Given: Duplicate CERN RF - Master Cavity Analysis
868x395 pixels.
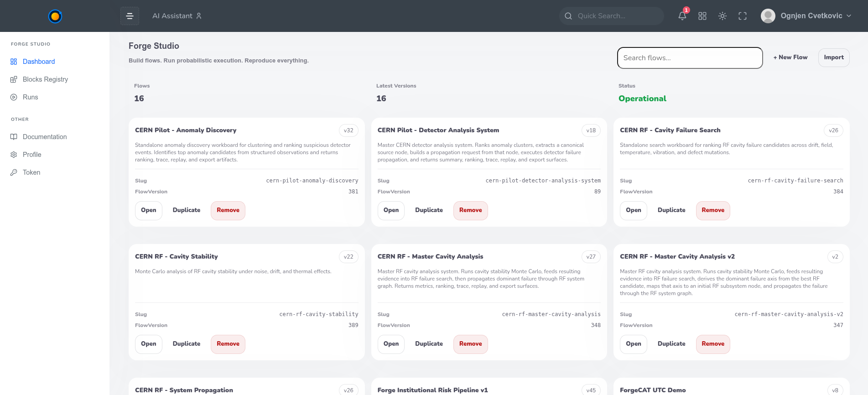Looking at the screenshot, I should point(429,344).
